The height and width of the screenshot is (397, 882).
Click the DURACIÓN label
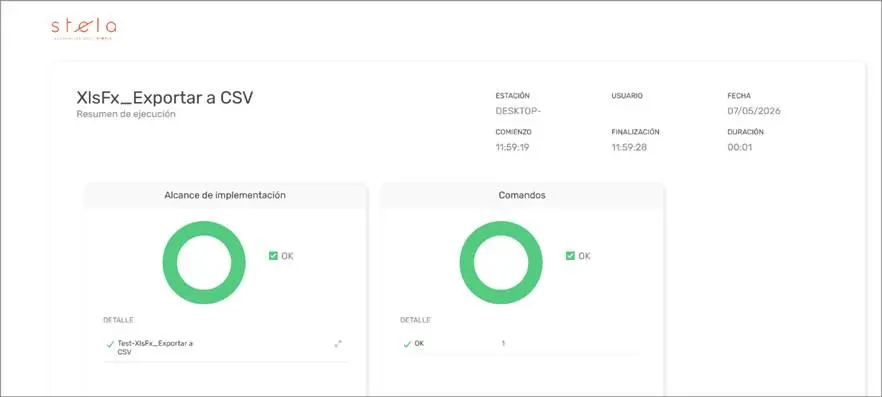pos(745,132)
